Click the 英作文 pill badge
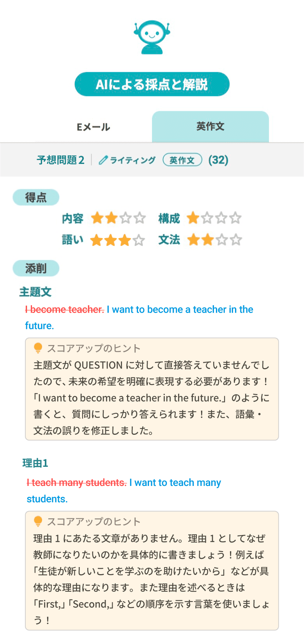The height and width of the screenshot is (644, 304). coord(182,160)
